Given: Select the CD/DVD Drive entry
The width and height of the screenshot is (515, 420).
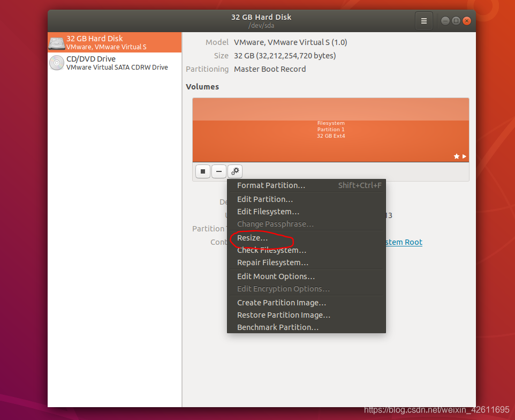Looking at the screenshot, I should point(115,63).
